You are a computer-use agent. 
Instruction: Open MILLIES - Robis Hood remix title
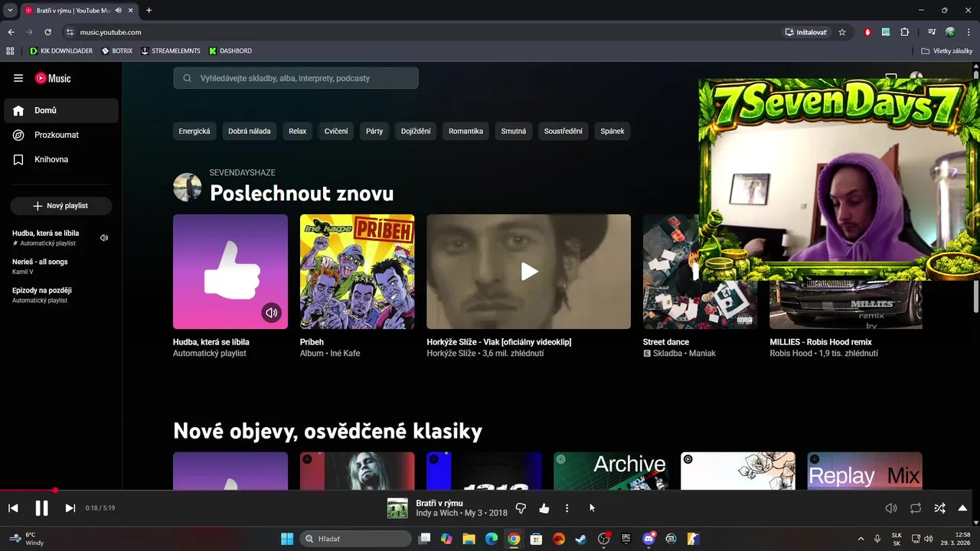point(821,342)
